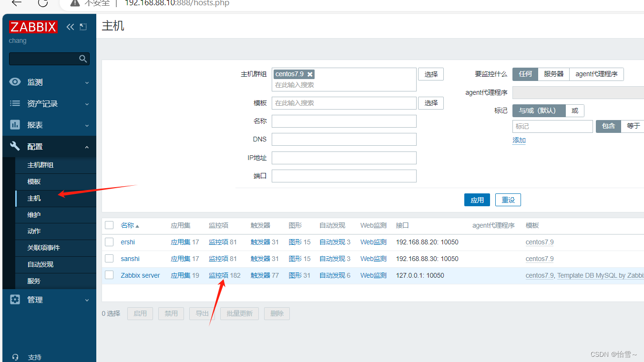Remove the centos7.9 host group tag
This screenshot has width=644, height=362.
click(310, 74)
